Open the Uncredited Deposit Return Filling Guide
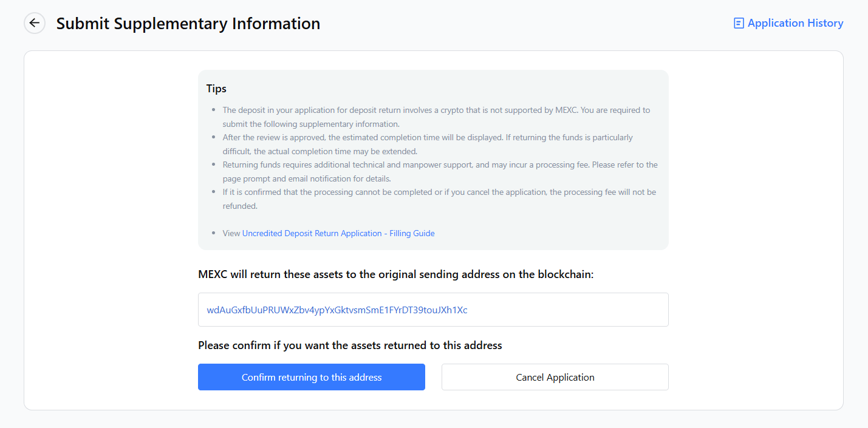This screenshot has height=428, width=868. [x=338, y=233]
